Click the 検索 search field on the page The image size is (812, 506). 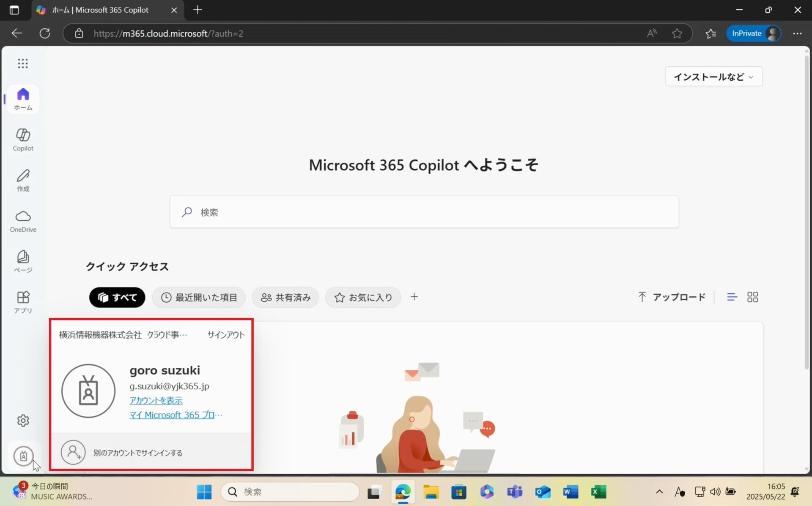(424, 212)
